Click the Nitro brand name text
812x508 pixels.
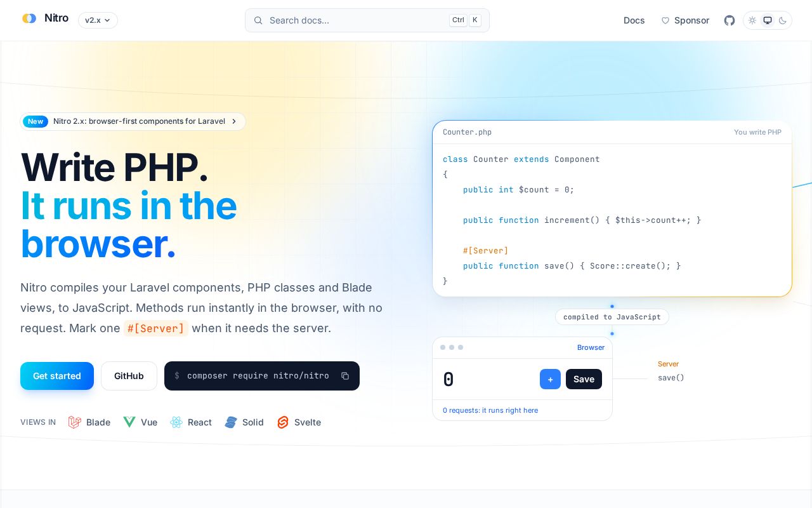56,18
